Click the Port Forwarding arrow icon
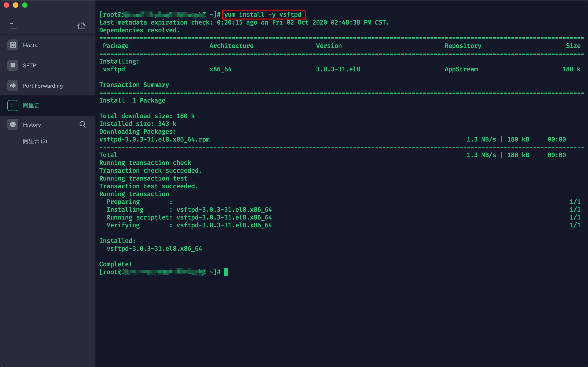Image resolution: width=588 pixels, height=367 pixels. pyautogui.click(x=13, y=85)
